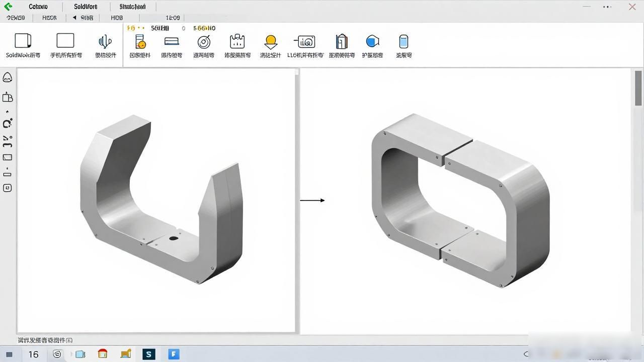This screenshot has width=644, height=362.
Task: Click the circular chat taskbar icon
Action: [x=57, y=354]
